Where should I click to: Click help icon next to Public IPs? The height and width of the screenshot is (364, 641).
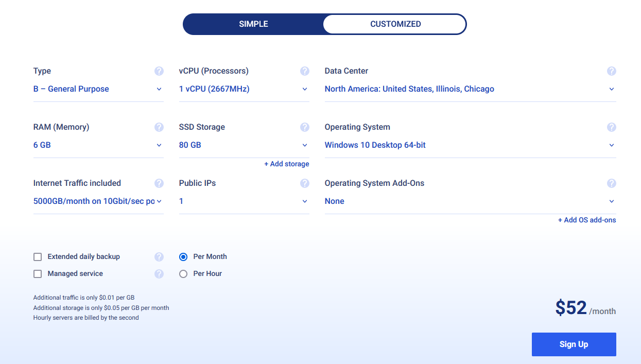[305, 183]
